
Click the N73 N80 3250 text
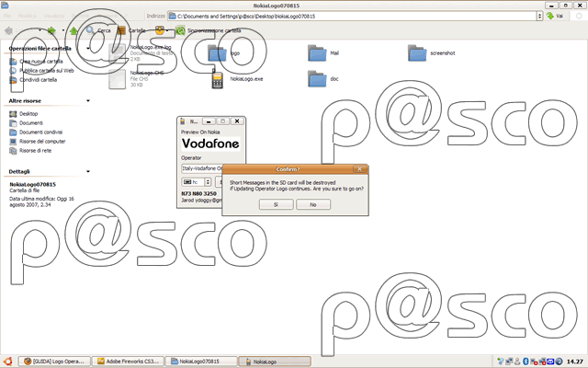(198, 194)
